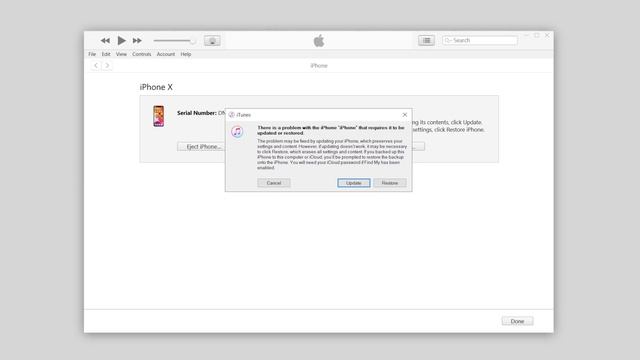Image resolution: width=640 pixels, height=360 pixels.
Task: Adjust the volume slider
Action: [174, 40]
